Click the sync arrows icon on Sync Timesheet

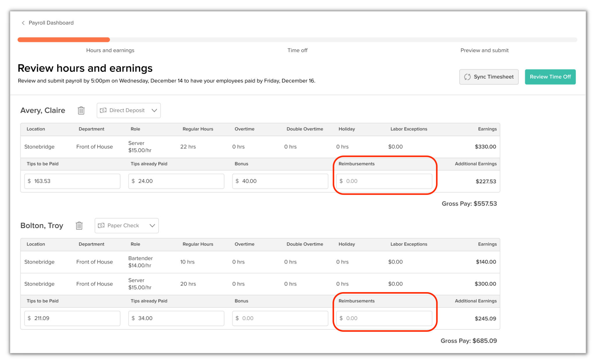tap(467, 77)
